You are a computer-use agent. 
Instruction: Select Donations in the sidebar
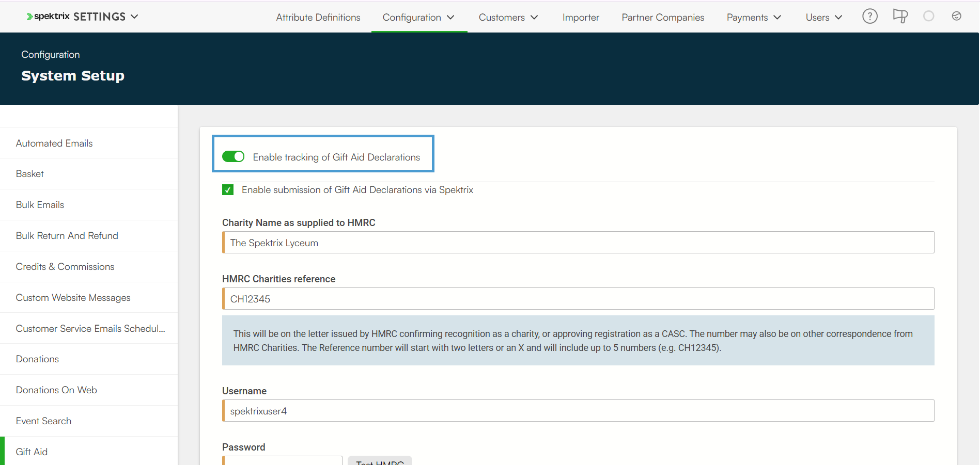click(x=89, y=359)
